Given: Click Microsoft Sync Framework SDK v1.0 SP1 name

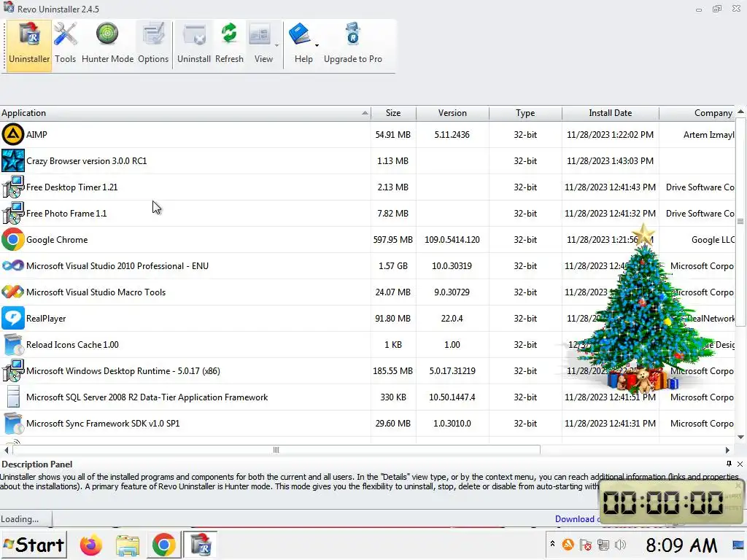Looking at the screenshot, I should coord(103,424).
